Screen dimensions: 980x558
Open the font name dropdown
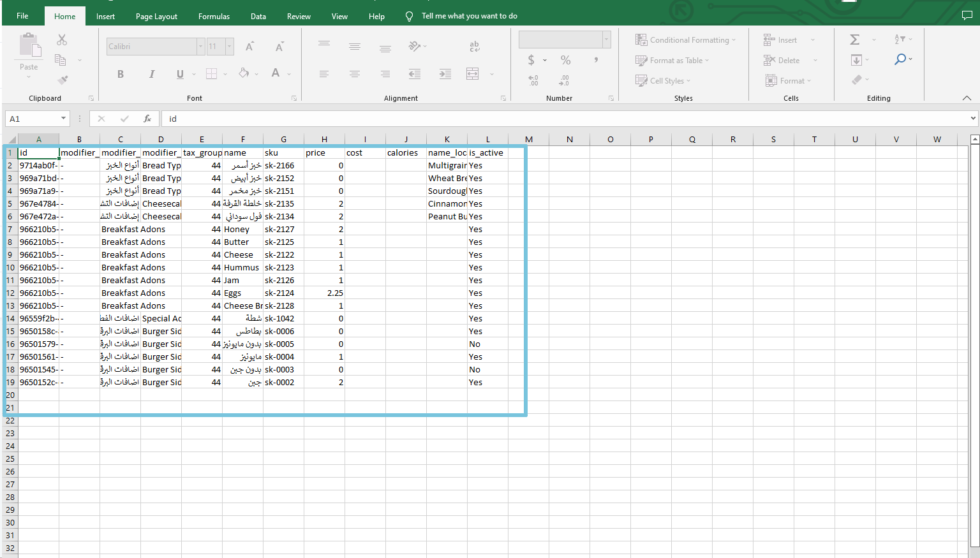click(x=200, y=46)
